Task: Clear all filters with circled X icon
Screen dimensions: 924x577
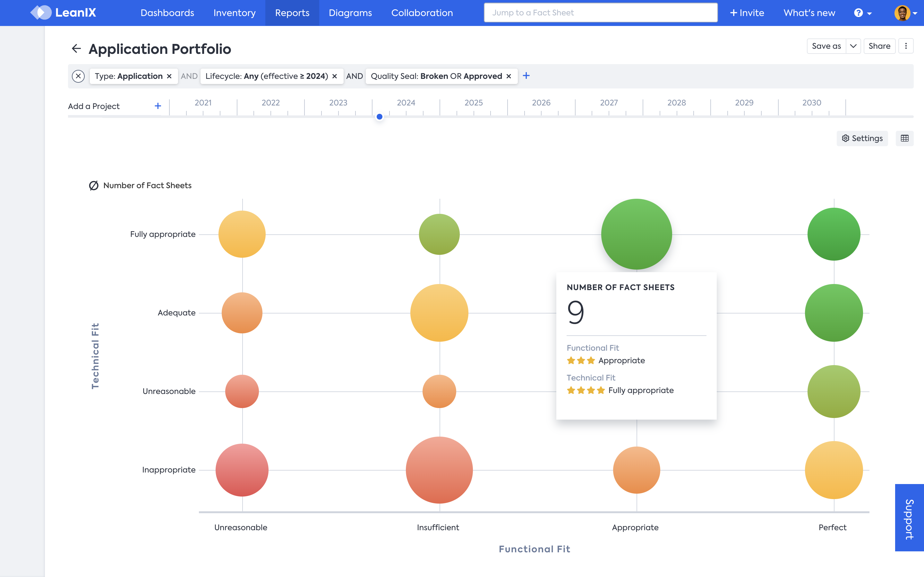Action: coord(78,76)
